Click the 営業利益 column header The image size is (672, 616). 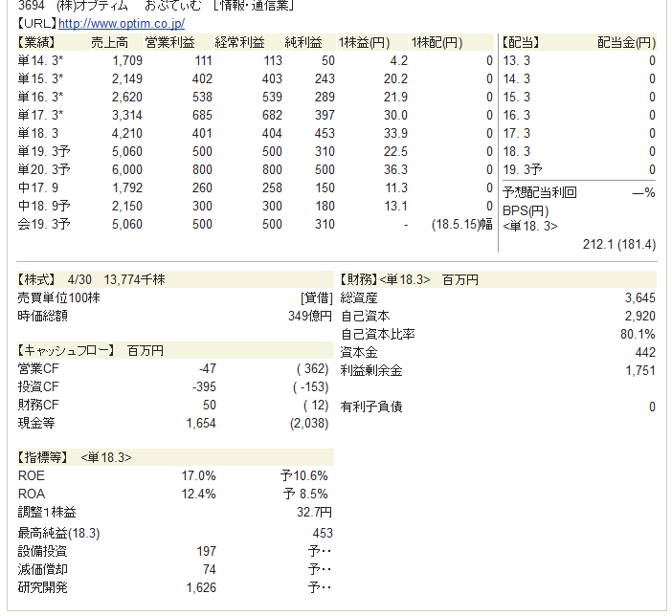click(x=169, y=43)
